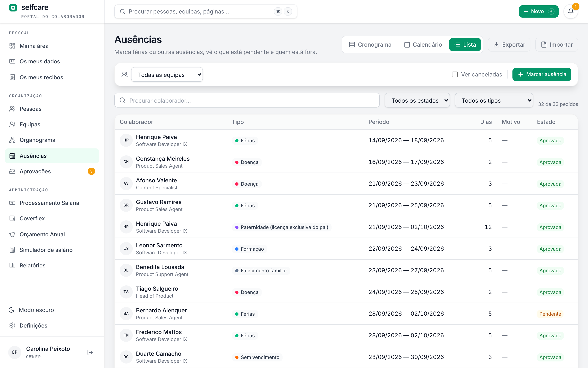Click the logout icon beside Carolina Peixoto
The width and height of the screenshot is (588, 368).
click(90, 352)
